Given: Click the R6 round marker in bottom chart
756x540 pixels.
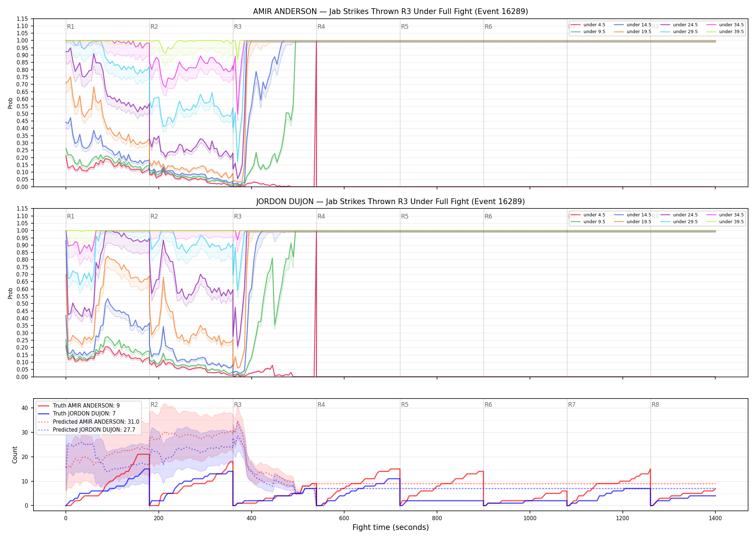Looking at the screenshot, I should [488, 405].
